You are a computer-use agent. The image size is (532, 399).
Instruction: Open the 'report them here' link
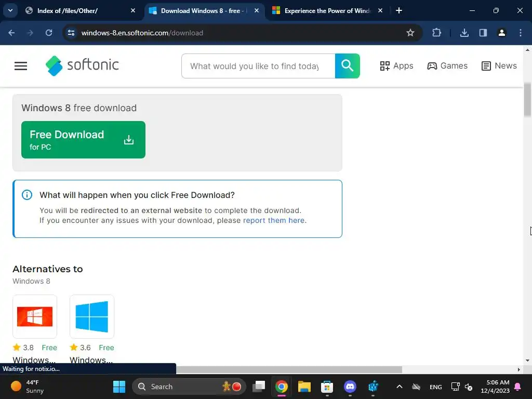[273, 220]
